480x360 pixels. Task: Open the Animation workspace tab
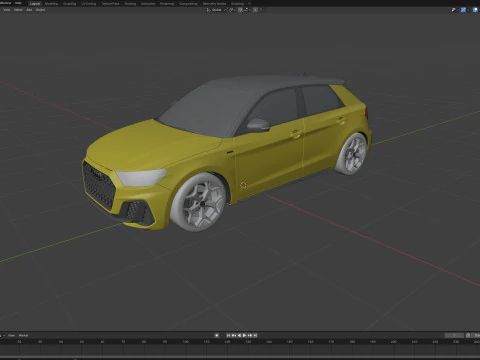point(148,4)
